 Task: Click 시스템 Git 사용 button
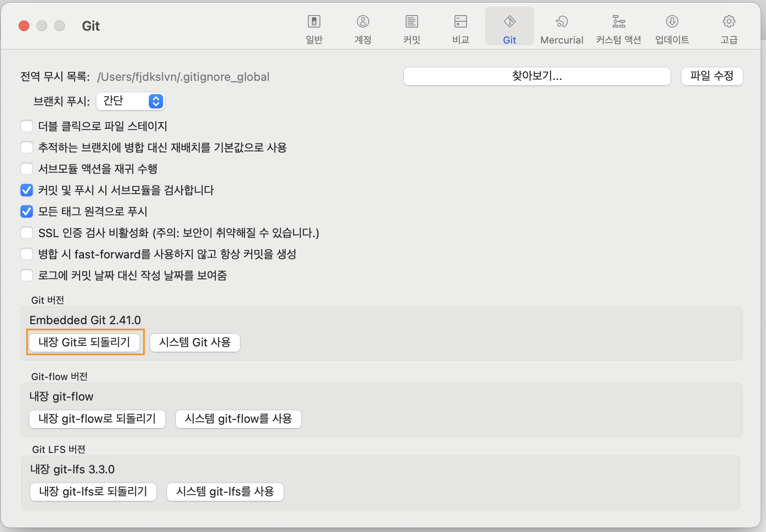pyautogui.click(x=195, y=342)
